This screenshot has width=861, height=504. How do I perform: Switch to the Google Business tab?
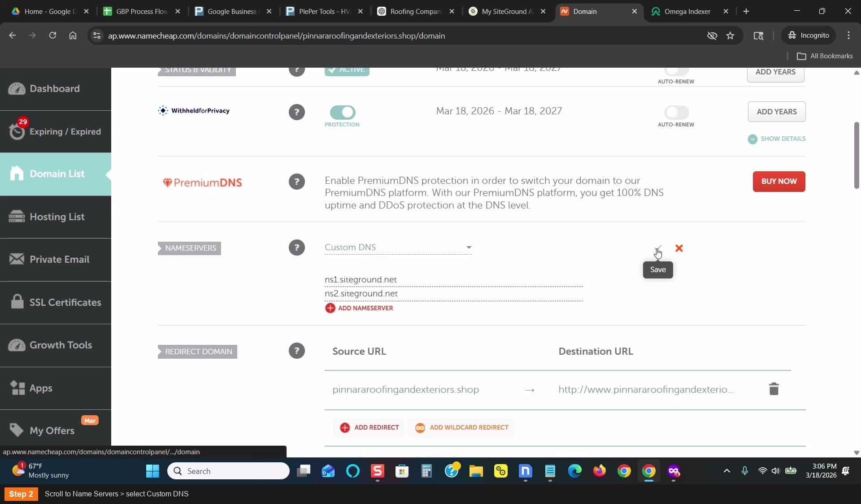[233, 11]
